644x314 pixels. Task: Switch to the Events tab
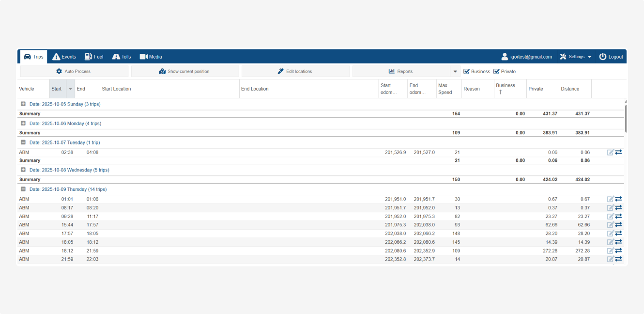[x=64, y=57]
